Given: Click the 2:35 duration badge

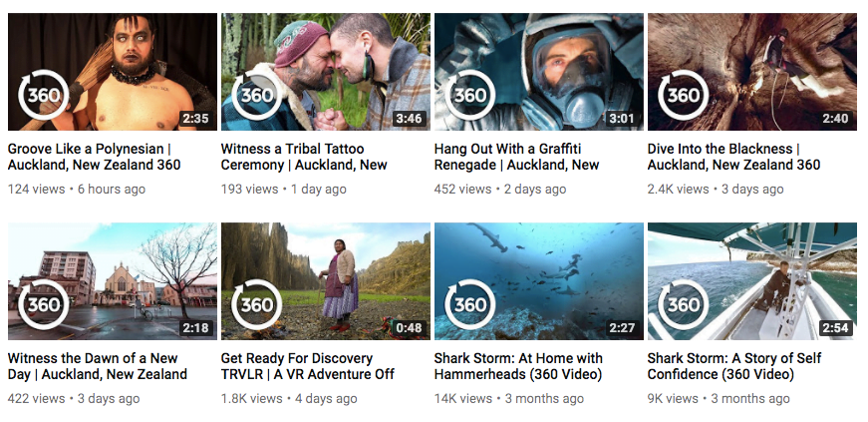Looking at the screenshot, I should pos(195,118).
